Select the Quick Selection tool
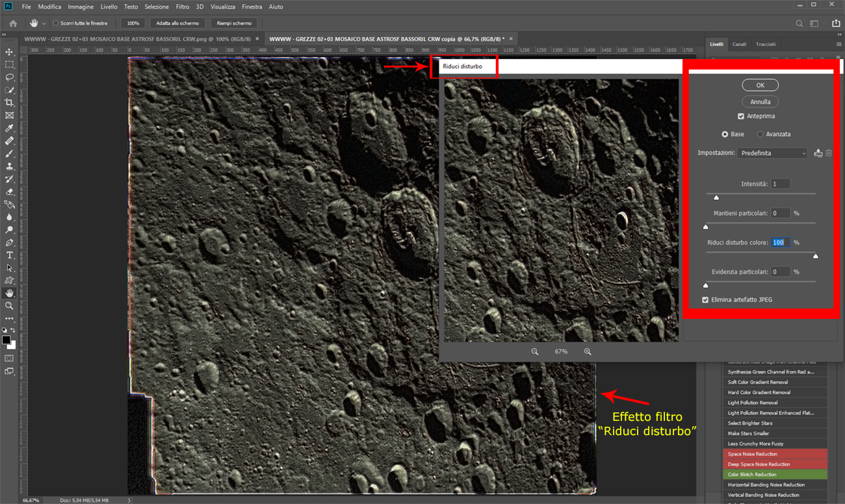Viewport: 845px width, 504px height. pos(9,90)
